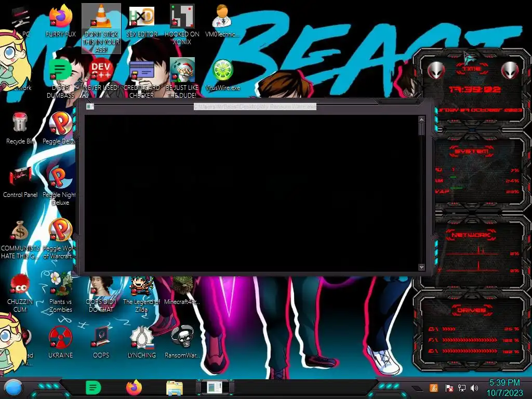Select the console window taskbar button
Viewport: 532px width, 399px height.
[x=215, y=388]
